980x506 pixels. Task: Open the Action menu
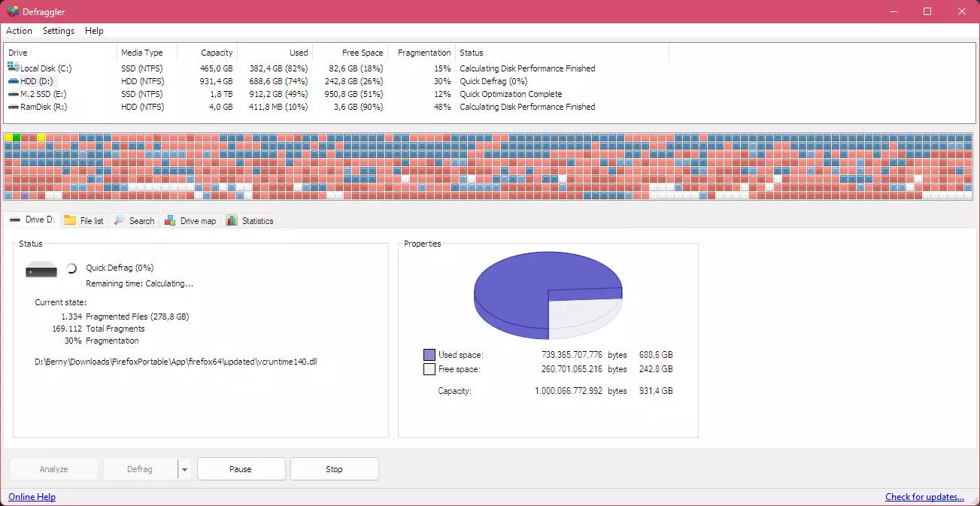pyautogui.click(x=19, y=31)
